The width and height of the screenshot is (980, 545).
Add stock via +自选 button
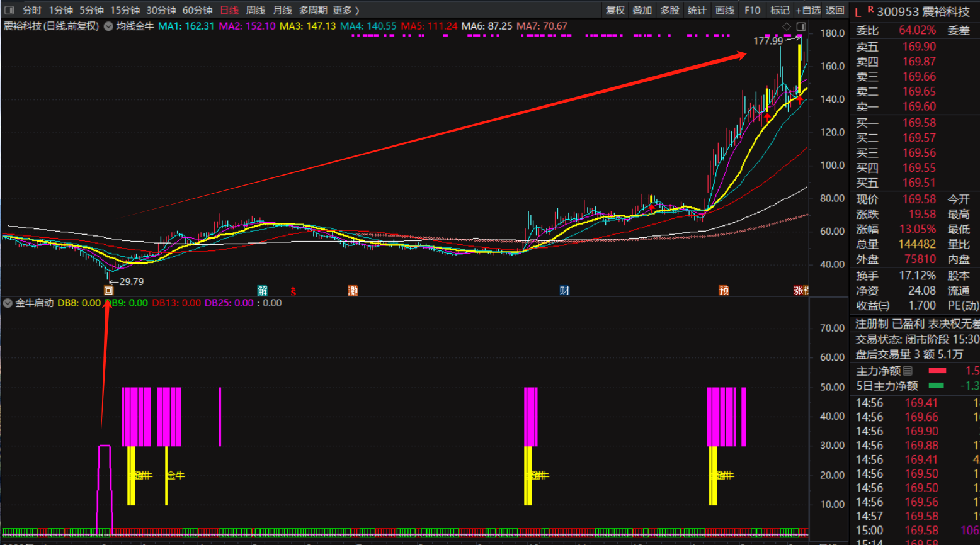tap(808, 10)
